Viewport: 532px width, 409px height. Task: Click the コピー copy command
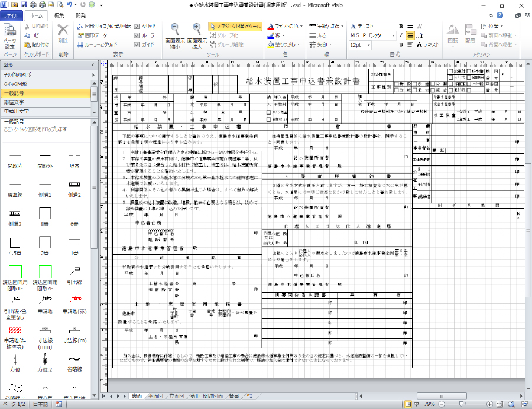click(x=34, y=35)
